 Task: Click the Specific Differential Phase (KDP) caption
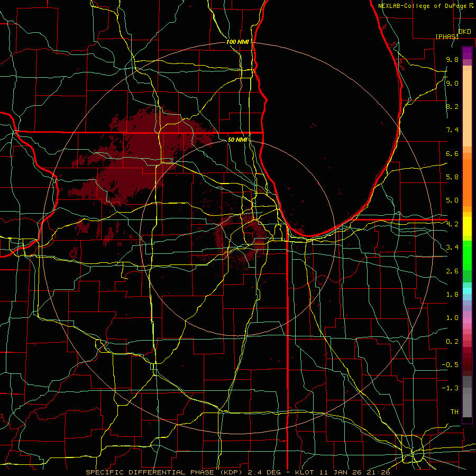coord(164,472)
